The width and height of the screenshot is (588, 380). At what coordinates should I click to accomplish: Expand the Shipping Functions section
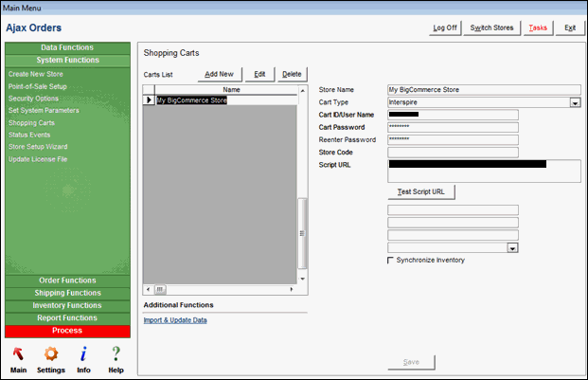[67, 293]
